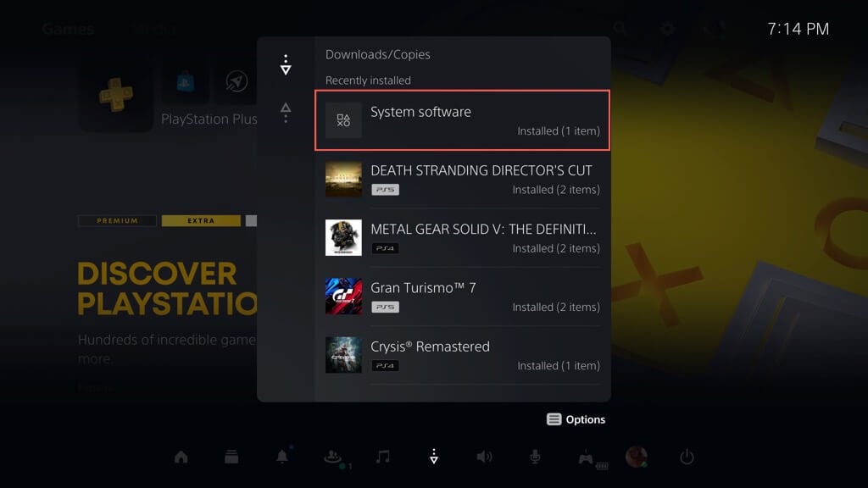
Task: Select the EXTRA tier label
Action: 201,221
